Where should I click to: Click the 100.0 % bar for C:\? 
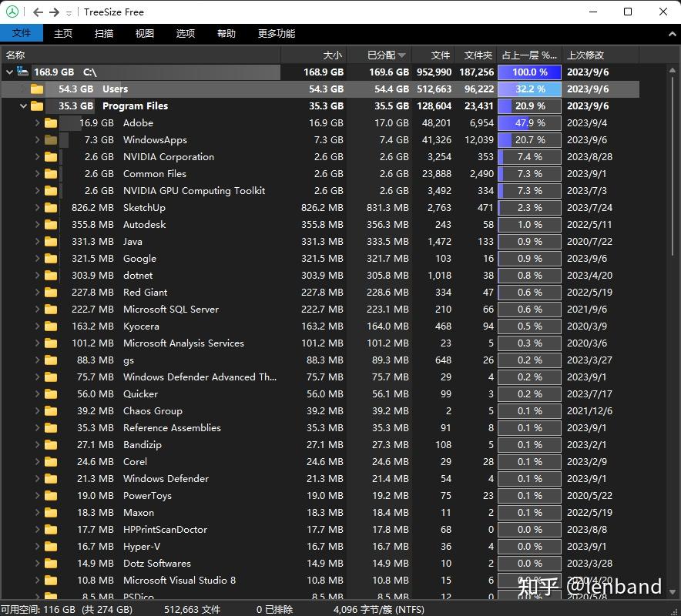point(529,72)
